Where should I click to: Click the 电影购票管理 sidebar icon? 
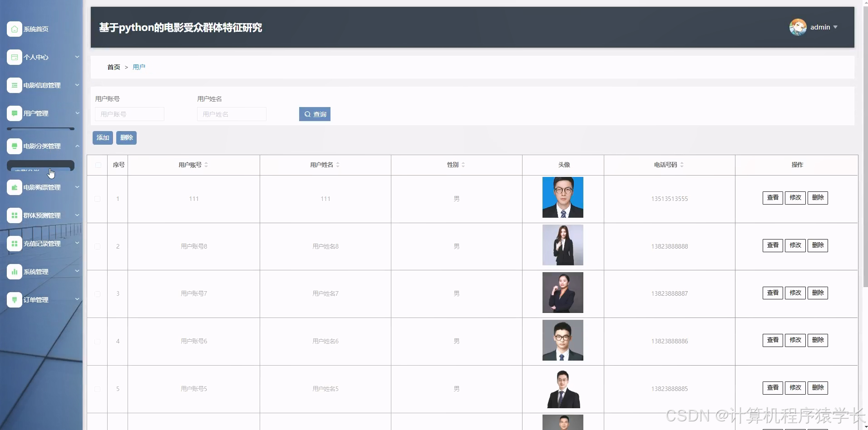pos(15,187)
